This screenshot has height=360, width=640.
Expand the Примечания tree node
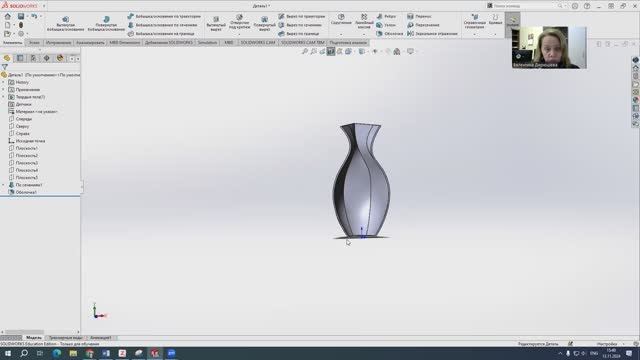point(4,90)
